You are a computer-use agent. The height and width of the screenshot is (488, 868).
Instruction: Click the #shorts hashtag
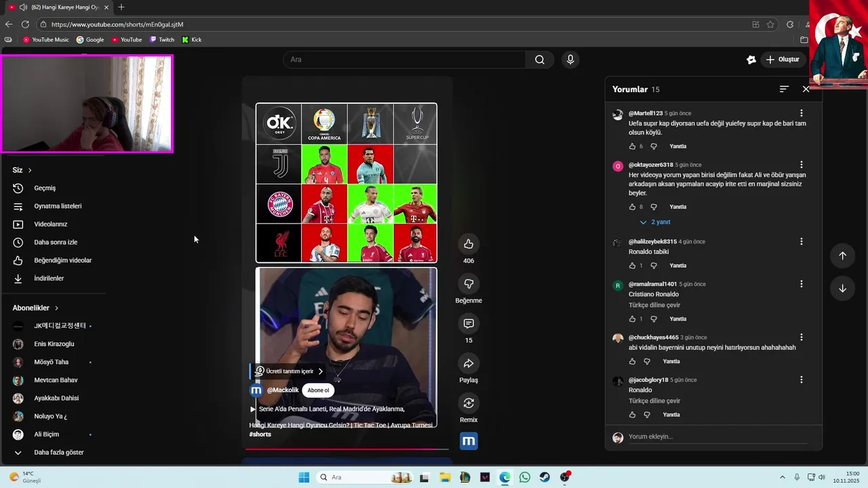point(260,434)
